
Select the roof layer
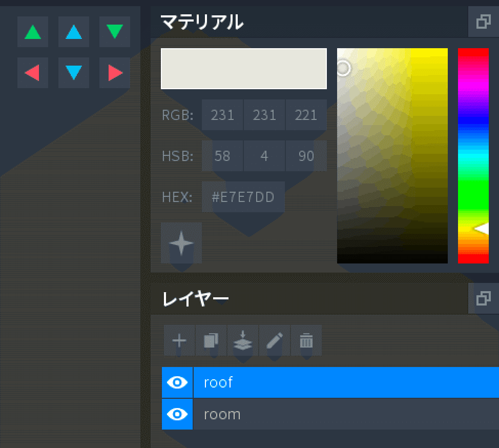(x=346, y=382)
